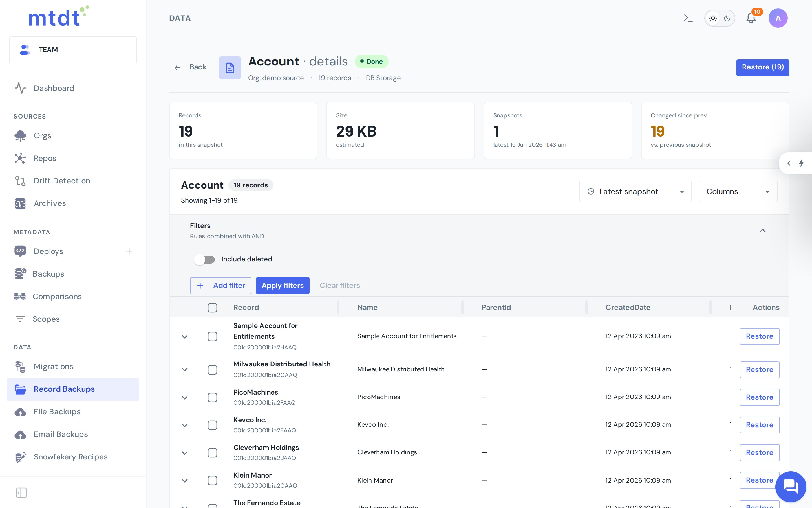Click the Archives database icon
This screenshot has height=508, width=812.
(x=20, y=203)
